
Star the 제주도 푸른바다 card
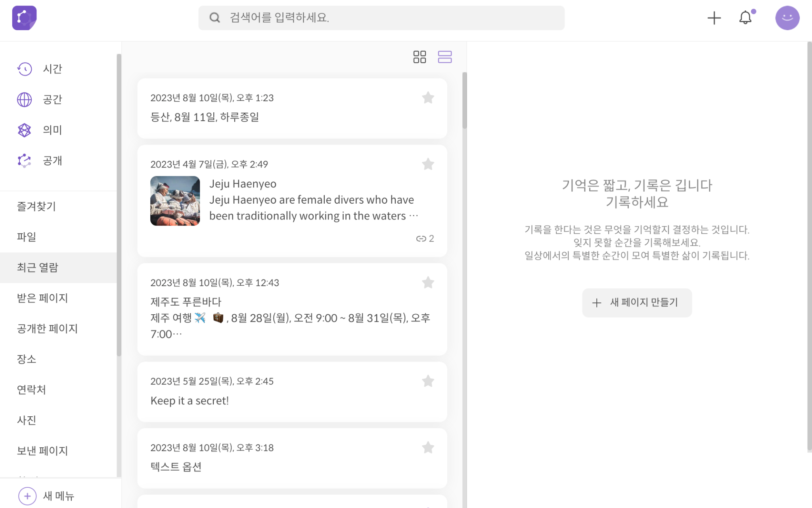coord(428,283)
